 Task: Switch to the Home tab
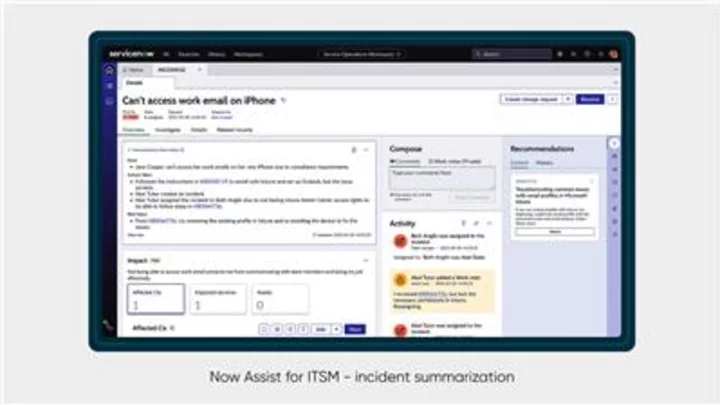coord(134,70)
